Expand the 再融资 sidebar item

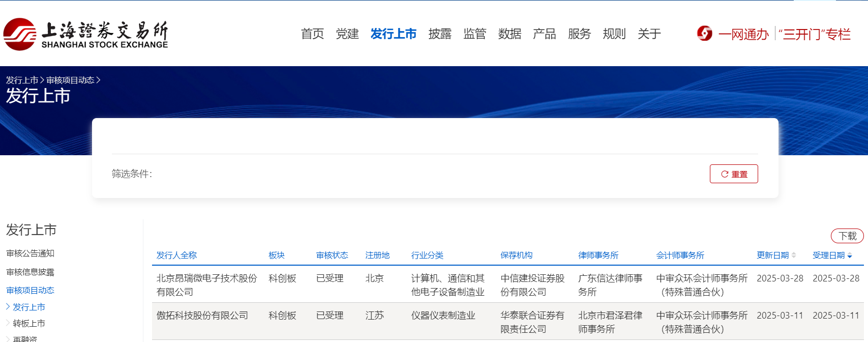8,338
